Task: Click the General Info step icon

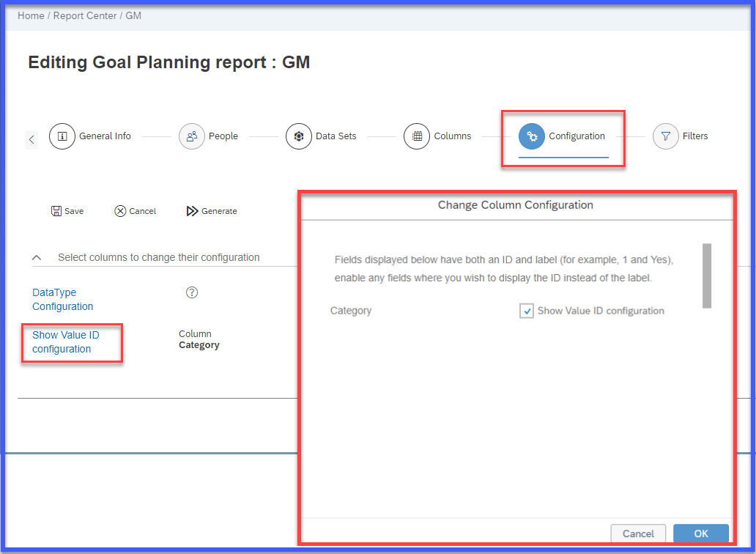Action: click(62, 136)
